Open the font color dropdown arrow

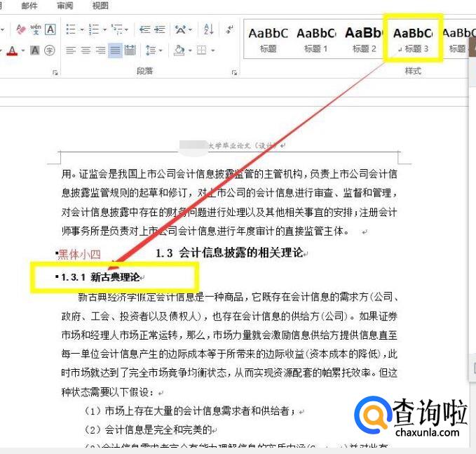point(22,51)
